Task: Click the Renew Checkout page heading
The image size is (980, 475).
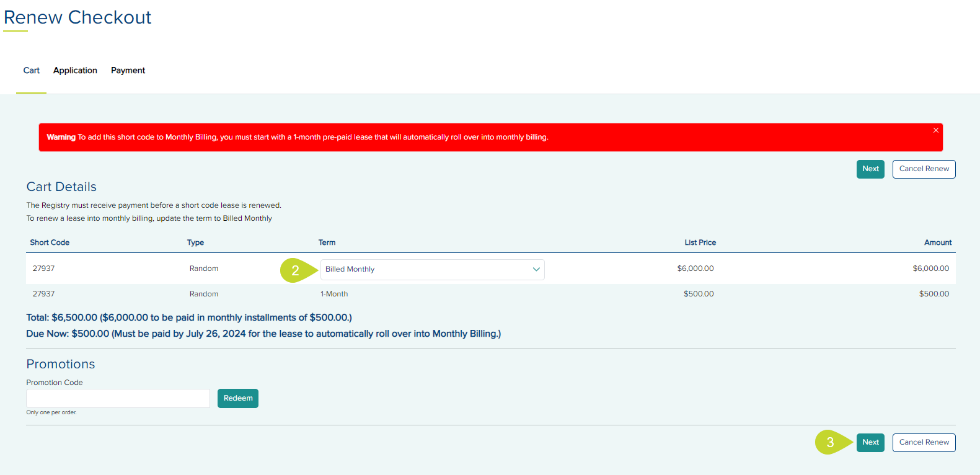Action: coord(77,17)
